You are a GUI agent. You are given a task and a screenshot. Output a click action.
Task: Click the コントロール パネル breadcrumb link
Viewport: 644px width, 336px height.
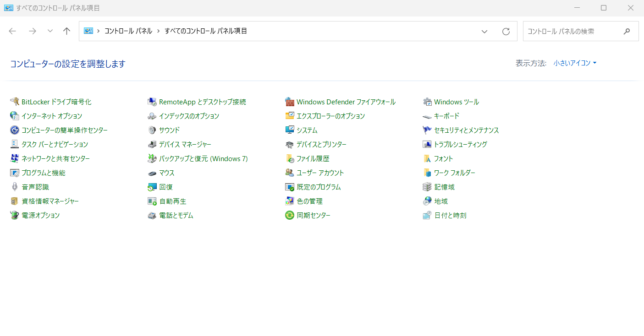128,31
